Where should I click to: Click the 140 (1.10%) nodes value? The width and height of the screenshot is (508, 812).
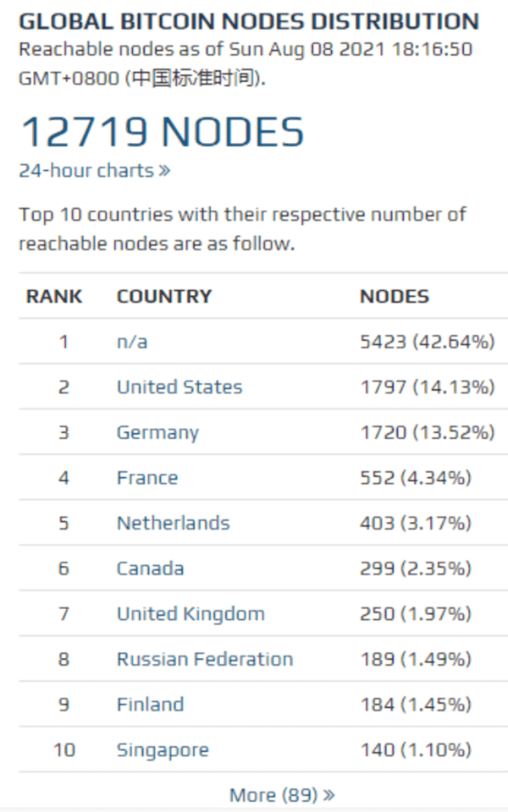click(415, 749)
